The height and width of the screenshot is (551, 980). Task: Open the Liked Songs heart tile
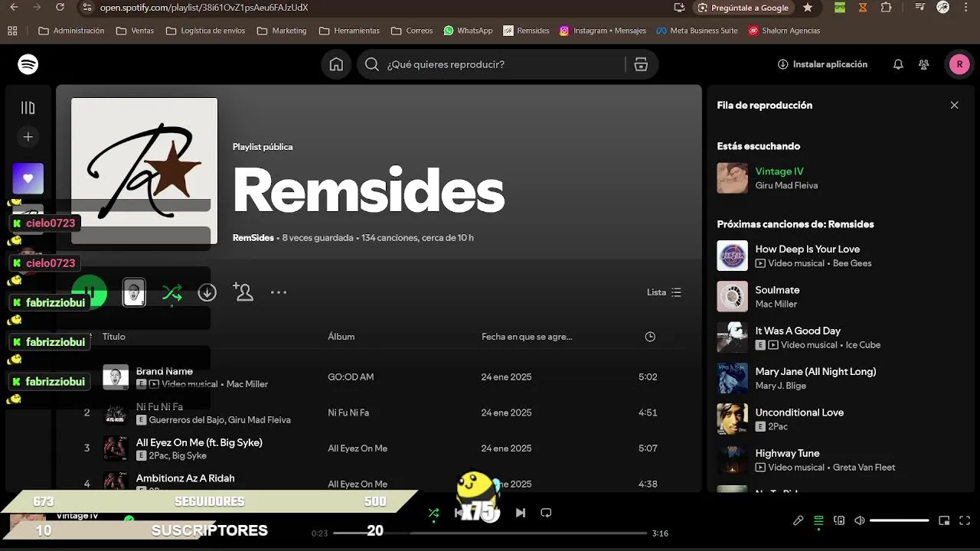point(28,178)
